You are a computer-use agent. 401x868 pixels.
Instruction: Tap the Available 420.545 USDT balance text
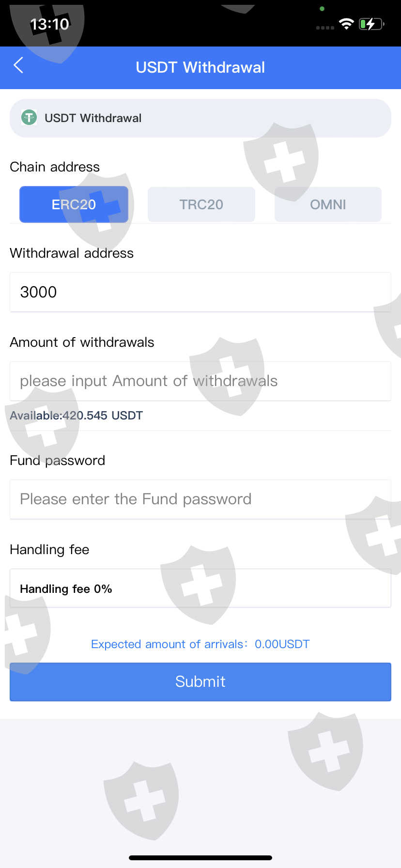pyautogui.click(x=77, y=416)
